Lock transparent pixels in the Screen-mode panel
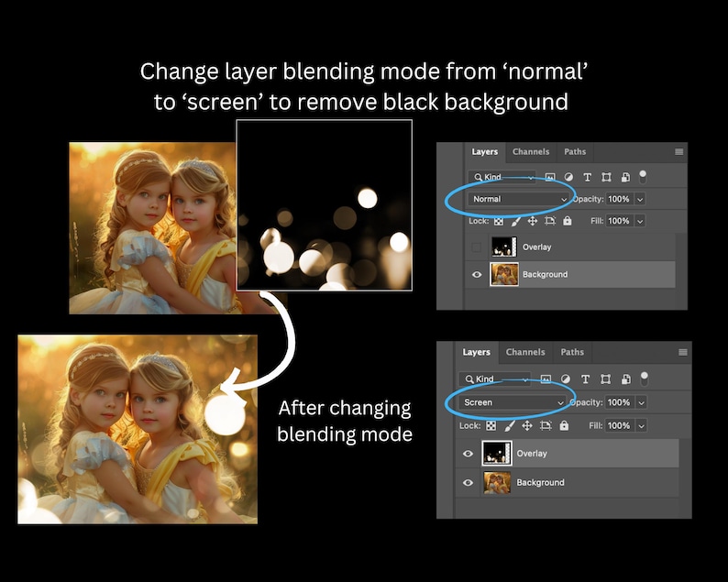 (x=491, y=425)
